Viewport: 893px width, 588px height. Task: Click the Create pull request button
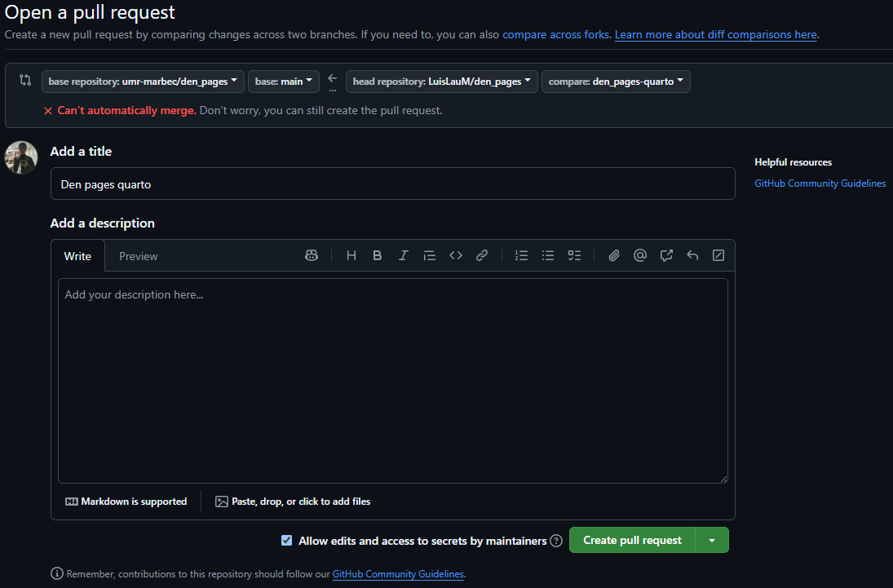[x=632, y=540]
